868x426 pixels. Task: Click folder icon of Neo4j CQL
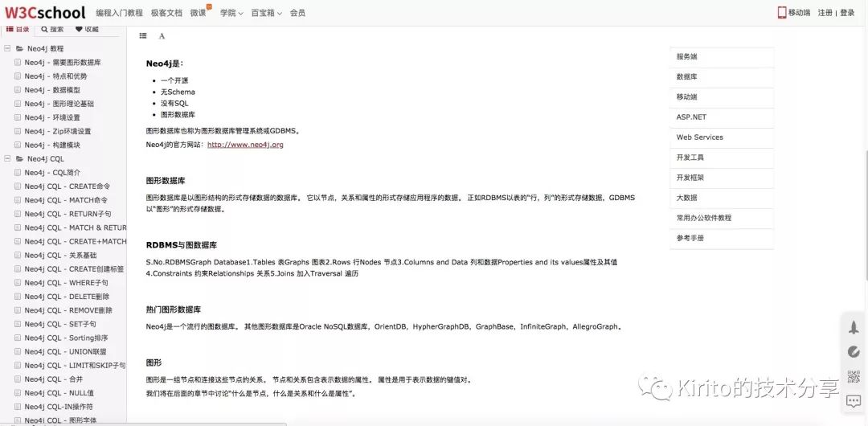point(19,159)
